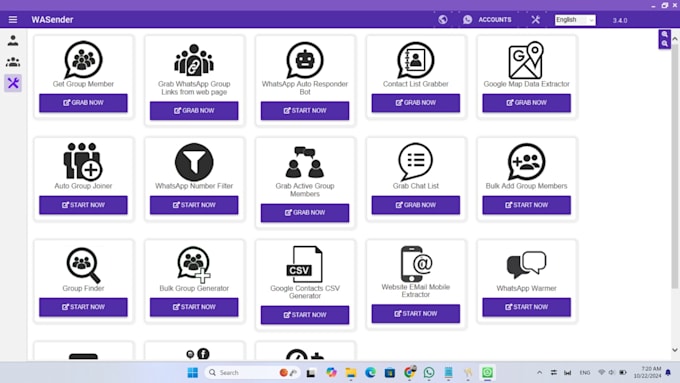The width and height of the screenshot is (680, 383).
Task: Click the WhatsApp Warmer chat bubbles icon
Action: 526,265
